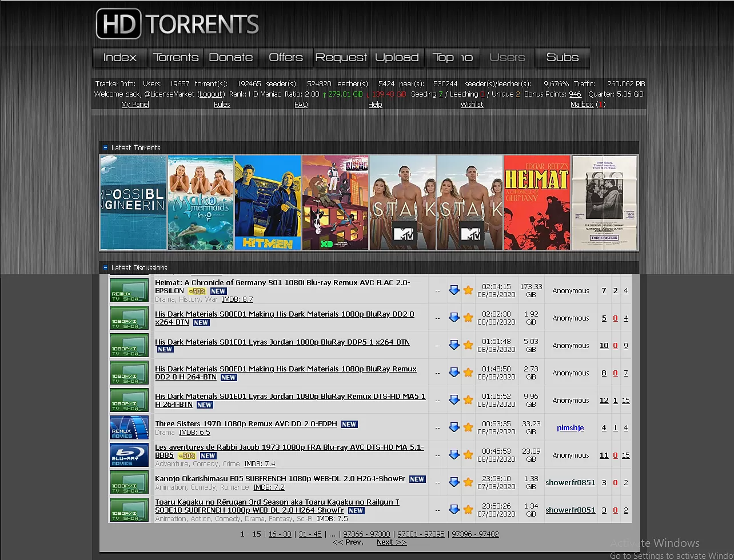This screenshot has width=734, height=560.
Task: Download Making His Dark Materials Remux H 264-BTN
Action: [x=454, y=373]
